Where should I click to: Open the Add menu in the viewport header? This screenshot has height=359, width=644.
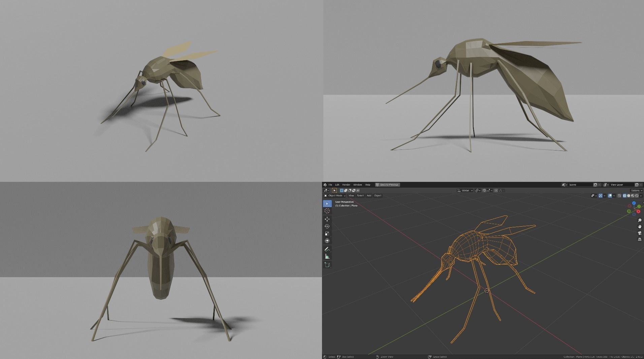click(x=369, y=196)
